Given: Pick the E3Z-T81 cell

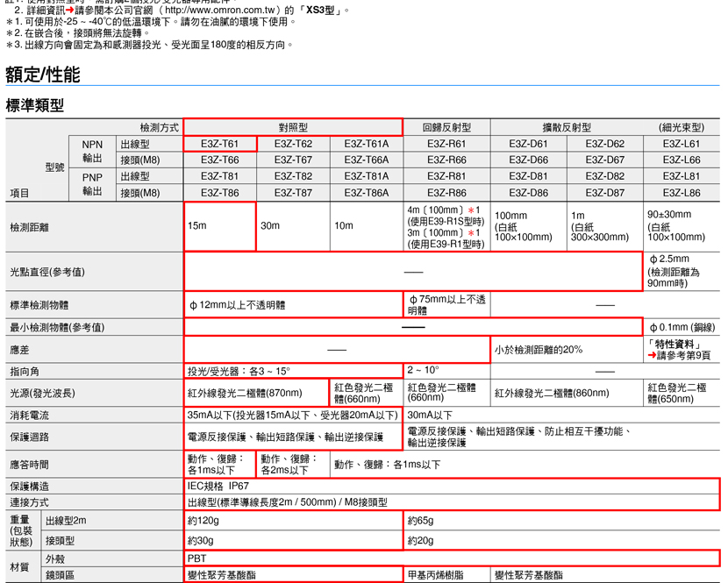Looking at the screenshot, I should click(219, 176).
